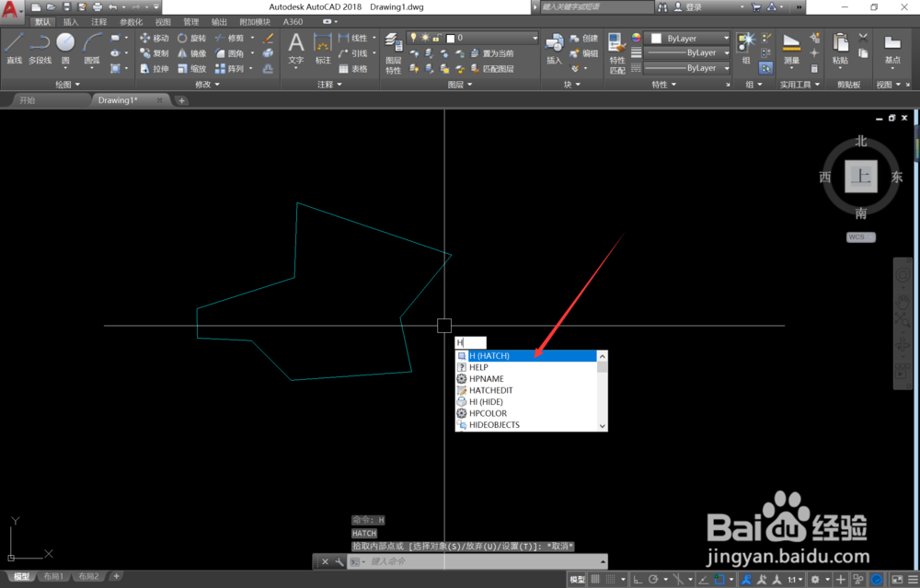920x588 pixels.
Task: Click Create block (创建)
Action: point(583,38)
